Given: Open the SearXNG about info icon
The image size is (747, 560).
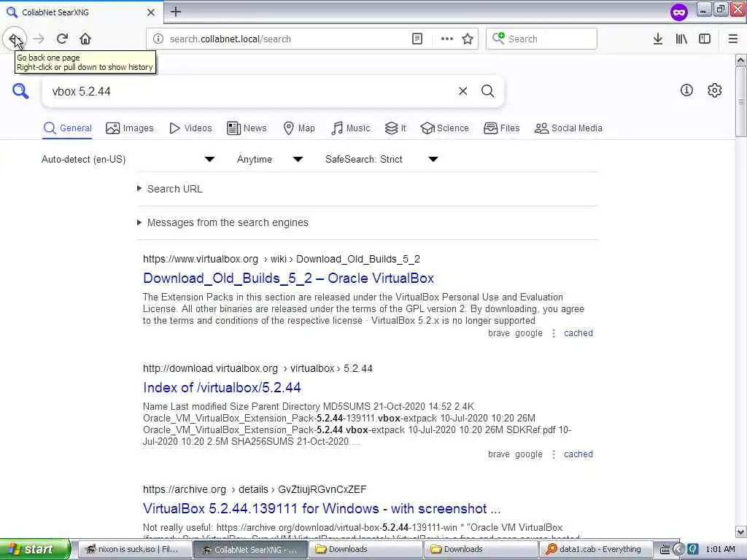Looking at the screenshot, I should click(686, 90).
